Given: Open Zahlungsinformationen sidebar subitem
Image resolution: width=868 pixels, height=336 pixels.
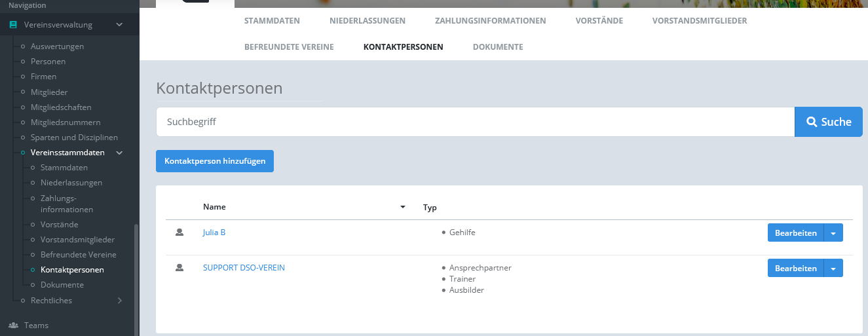Looking at the screenshot, I should (67, 204).
